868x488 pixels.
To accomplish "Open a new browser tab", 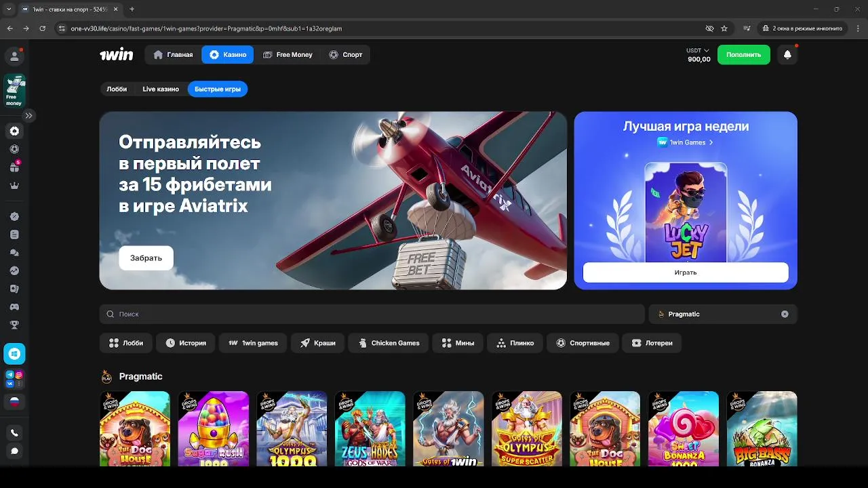I will [132, 9].
